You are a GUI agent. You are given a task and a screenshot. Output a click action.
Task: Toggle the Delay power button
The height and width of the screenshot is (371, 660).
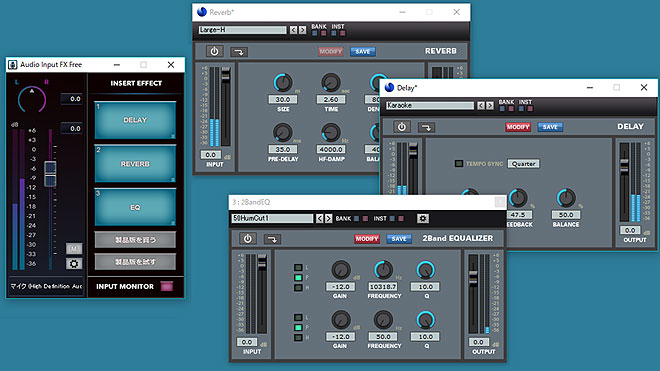[402, 127]
